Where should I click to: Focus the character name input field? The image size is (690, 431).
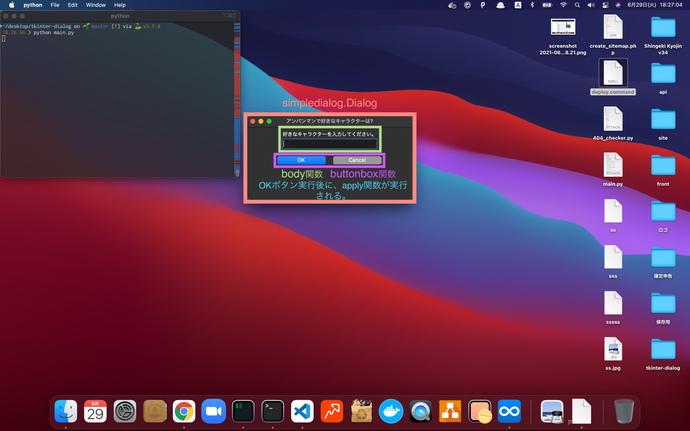click(330, 144)
